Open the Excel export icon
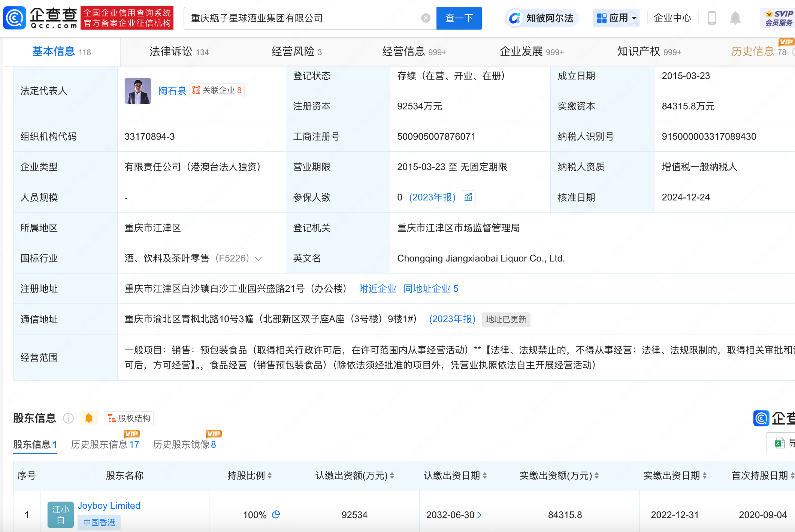Screen dimensions: 795x532 pyautogui.click(x=780, y=443)
